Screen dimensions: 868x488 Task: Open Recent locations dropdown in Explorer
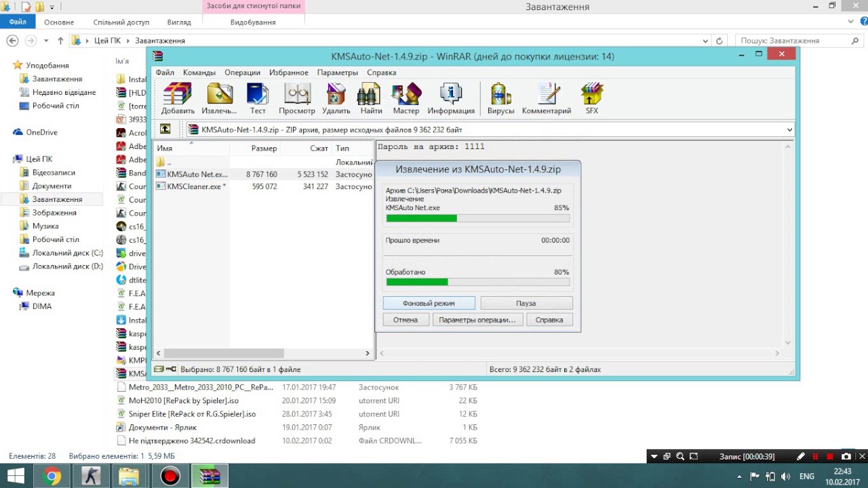46,41
